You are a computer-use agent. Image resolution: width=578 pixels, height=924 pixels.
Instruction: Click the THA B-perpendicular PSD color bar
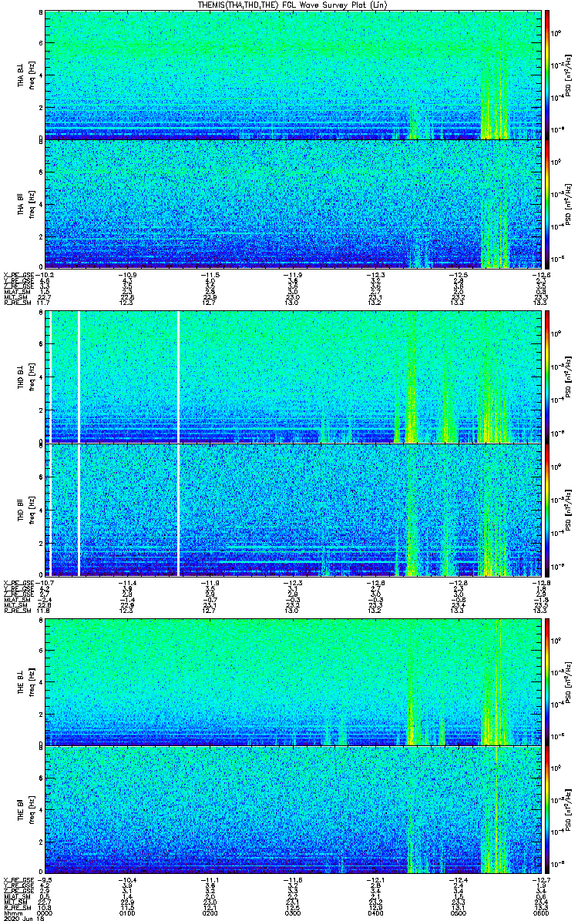tap(548, 75)
